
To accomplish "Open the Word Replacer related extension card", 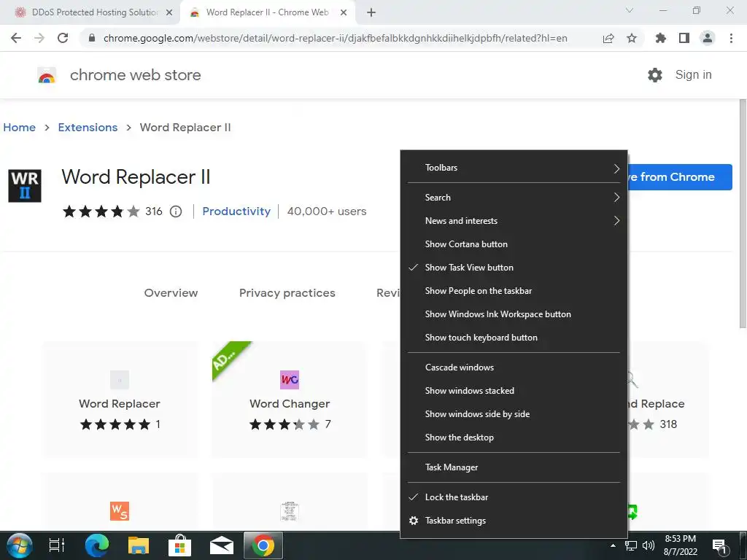I will 120,399.
